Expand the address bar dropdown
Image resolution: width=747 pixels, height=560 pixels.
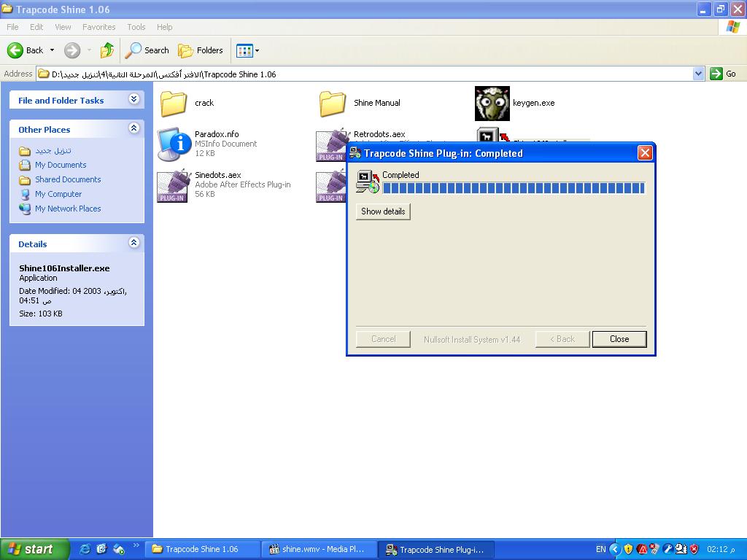(x=698, y=74)
